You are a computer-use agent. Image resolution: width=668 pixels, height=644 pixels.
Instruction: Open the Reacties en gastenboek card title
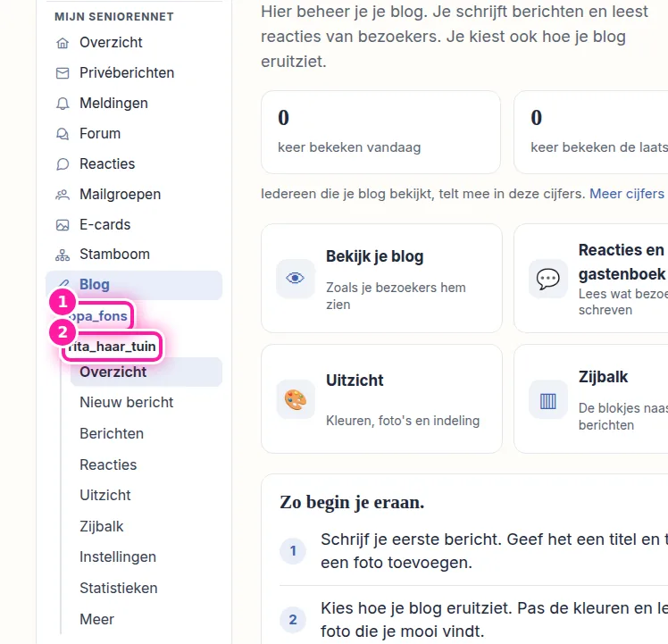point(622,262)
